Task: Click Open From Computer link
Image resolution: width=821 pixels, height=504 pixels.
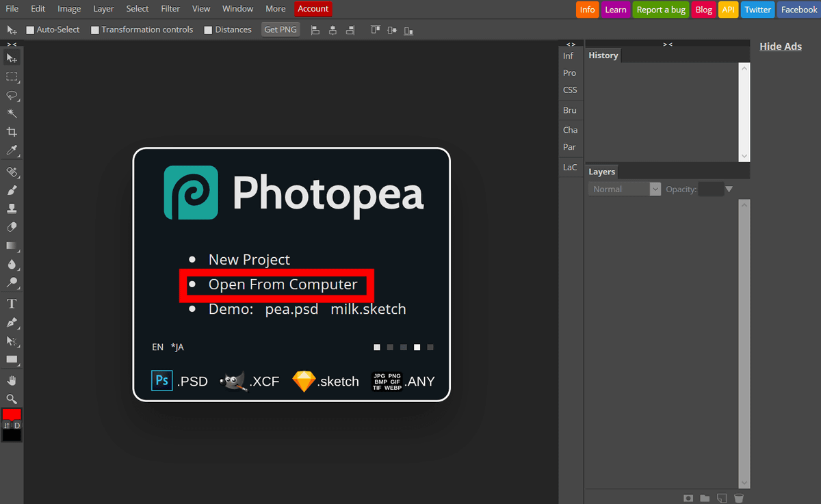Action: [283, 284]
